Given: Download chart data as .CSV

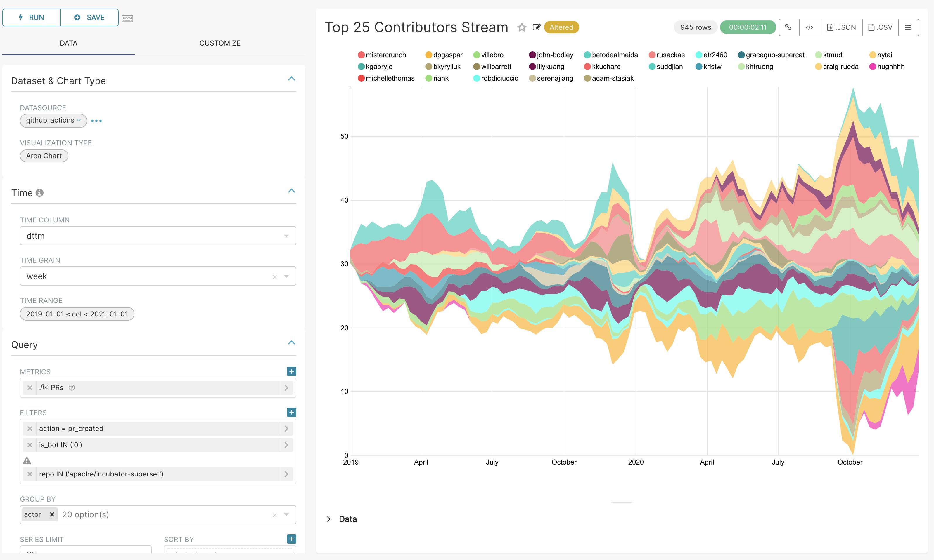Looking at the screenshot, I should (880, 27).
